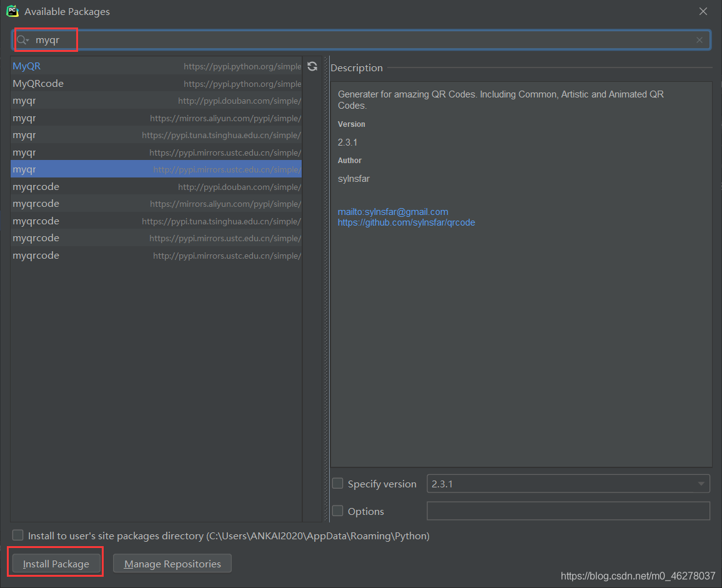Select myqrcode from https pypi.mirrors.ustc.edu.cn
The height and width of the screenshot is (588, 722).
(x=156, y=238)
